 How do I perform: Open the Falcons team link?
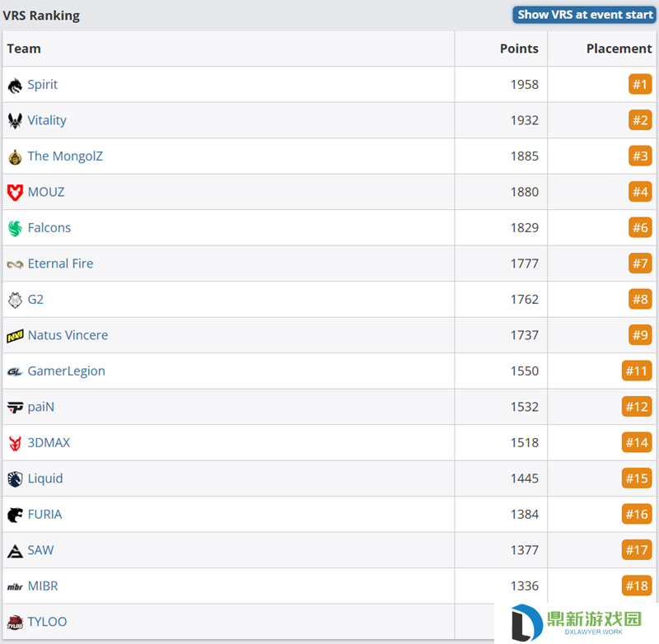(49, 227)
